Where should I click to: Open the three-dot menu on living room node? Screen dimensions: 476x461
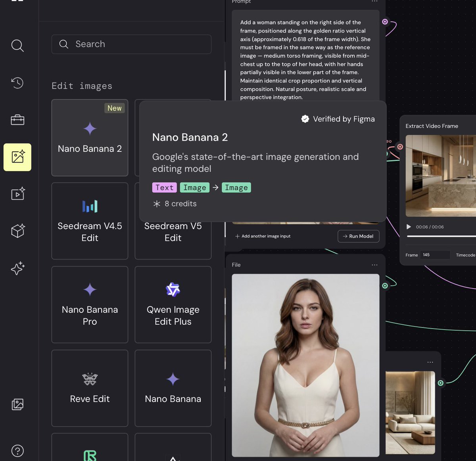(x=430, y=362)
